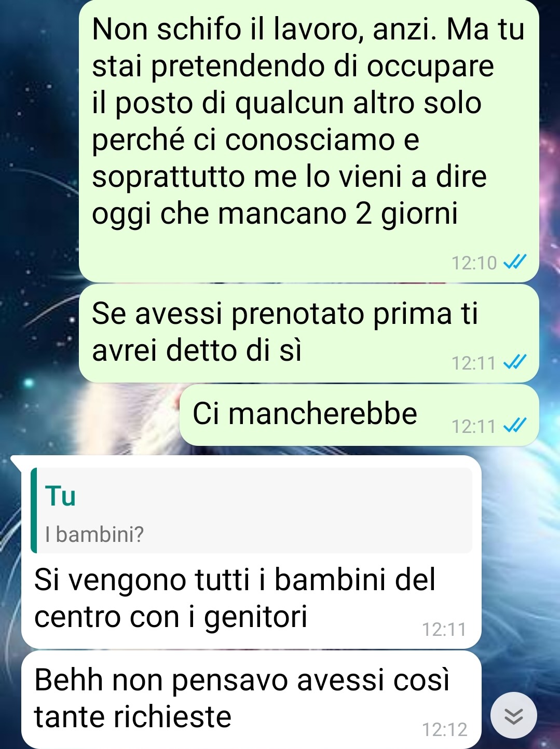Tap blue read ticks on 'Se avessi prenotato' message
Screen dimensions: 560x749
515,362
